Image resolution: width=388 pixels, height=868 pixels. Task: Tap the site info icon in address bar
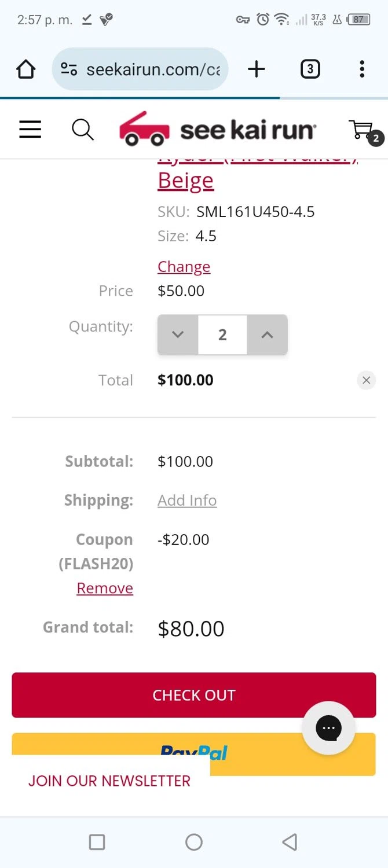[69, 69]
